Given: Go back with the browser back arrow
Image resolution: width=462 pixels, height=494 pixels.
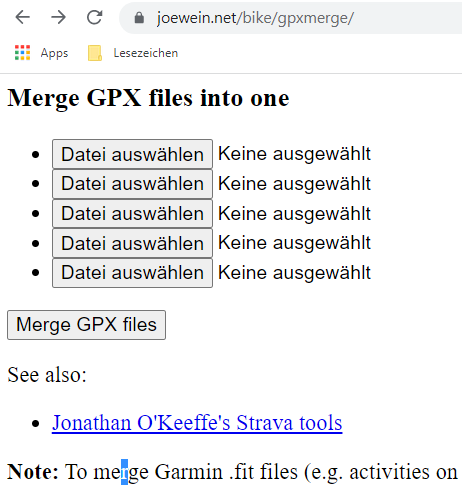Looking at the screenshot, I should [23, 17].
